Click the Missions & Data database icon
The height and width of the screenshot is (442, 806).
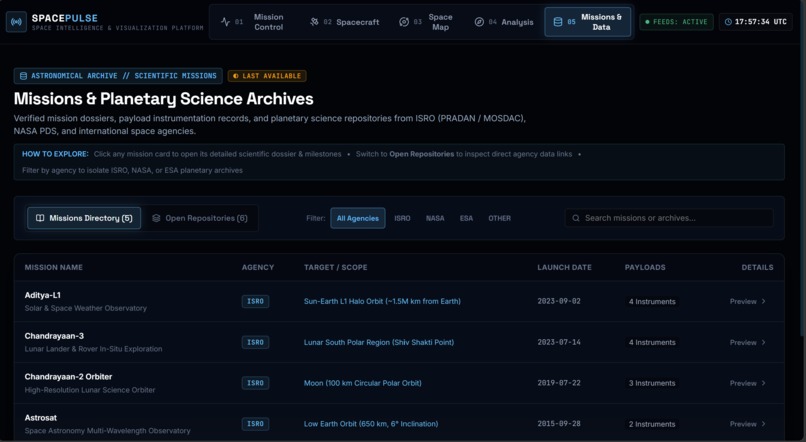pos(558,22)
